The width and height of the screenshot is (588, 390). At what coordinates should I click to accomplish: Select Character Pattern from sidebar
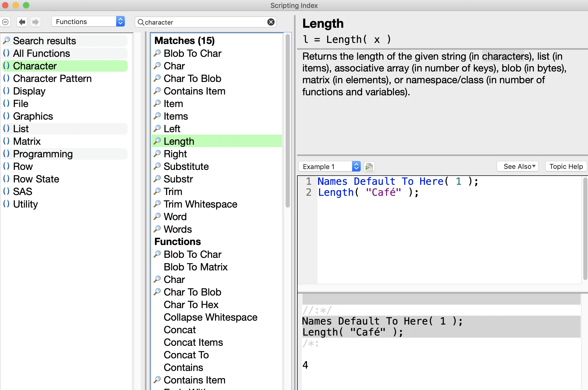pyautogui.click(x=52, y=78)
